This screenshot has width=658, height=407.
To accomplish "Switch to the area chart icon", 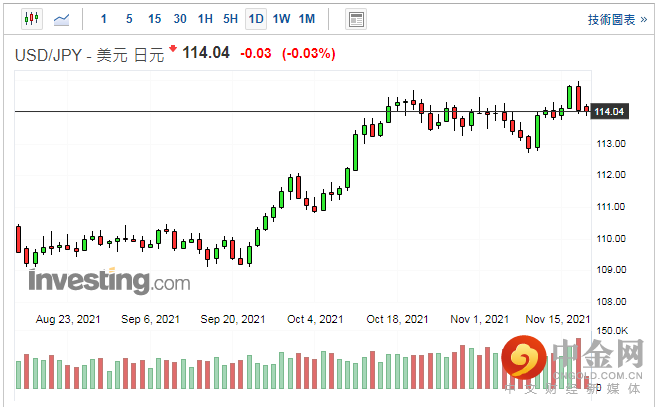I will 62,19.
